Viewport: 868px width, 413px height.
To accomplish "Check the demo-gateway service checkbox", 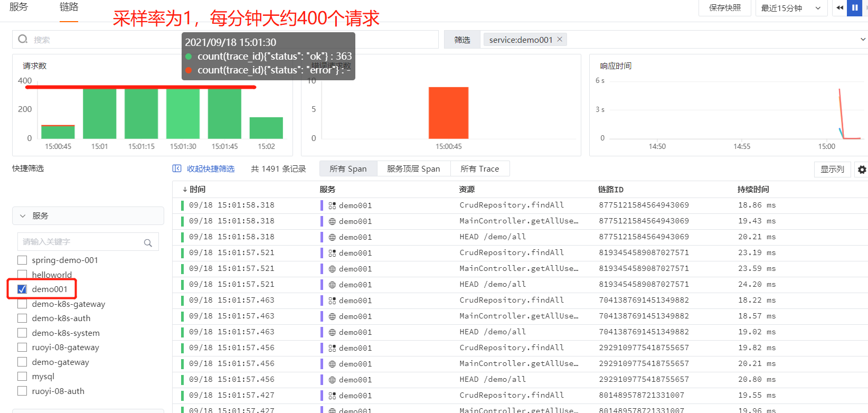I will (x=22, y=362).
